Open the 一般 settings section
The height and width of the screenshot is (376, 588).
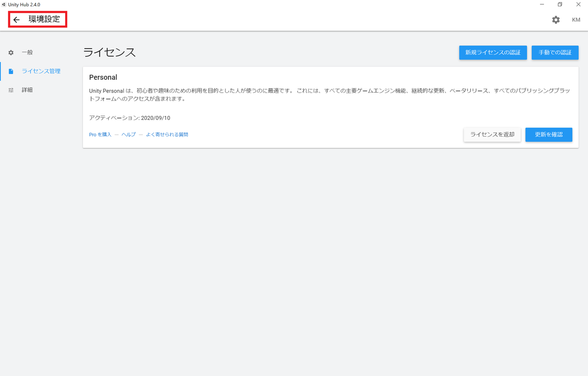point(27,52)
